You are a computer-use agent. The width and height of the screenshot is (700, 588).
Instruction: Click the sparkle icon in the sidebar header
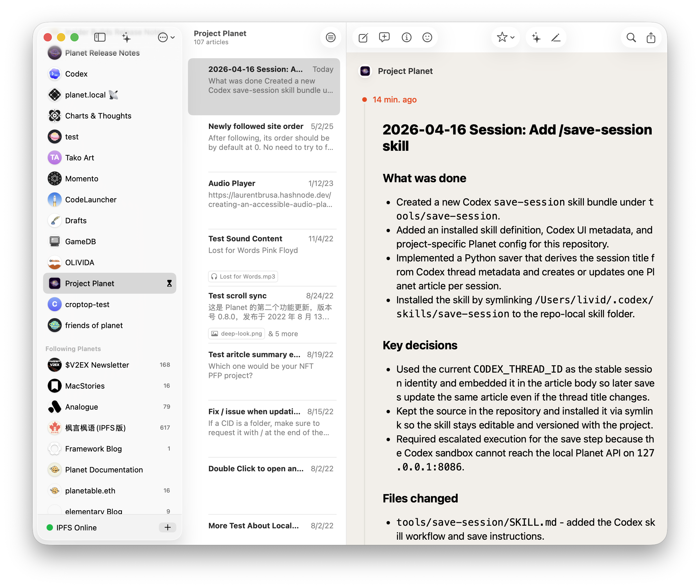(x=126, y=38)
